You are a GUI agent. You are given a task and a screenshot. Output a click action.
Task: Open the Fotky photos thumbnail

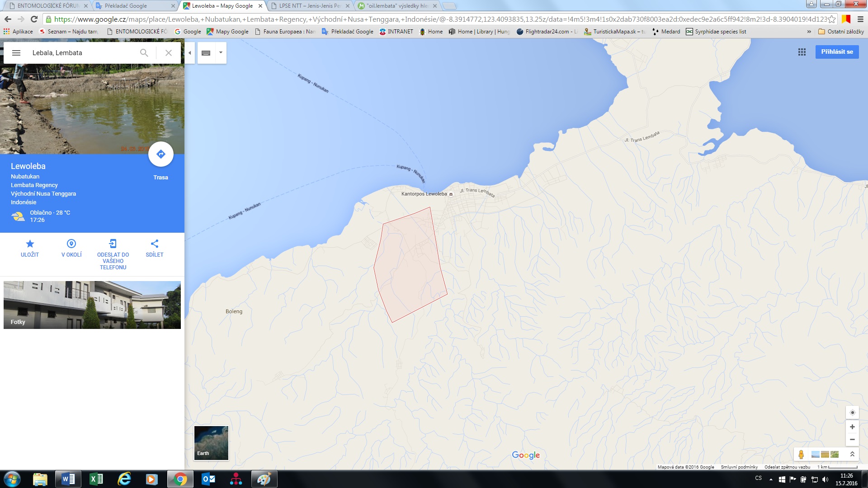(x=92, y=305)
